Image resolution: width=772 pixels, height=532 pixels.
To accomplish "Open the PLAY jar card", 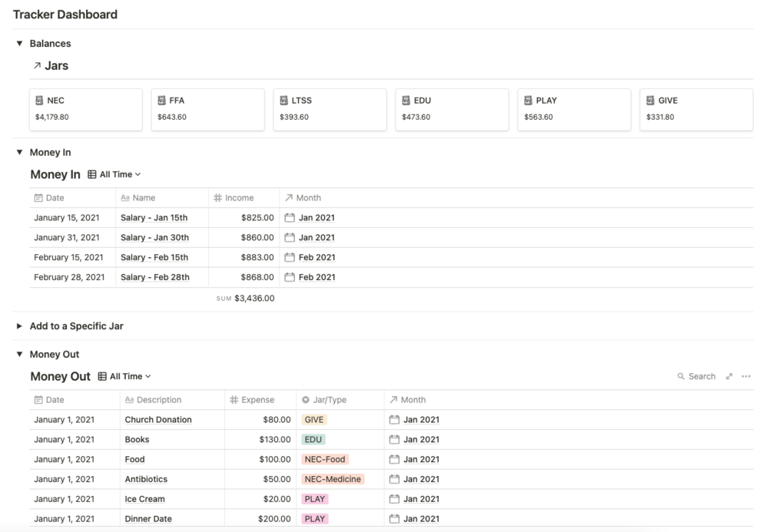I will pyautogui.click(x=574, y=109).
